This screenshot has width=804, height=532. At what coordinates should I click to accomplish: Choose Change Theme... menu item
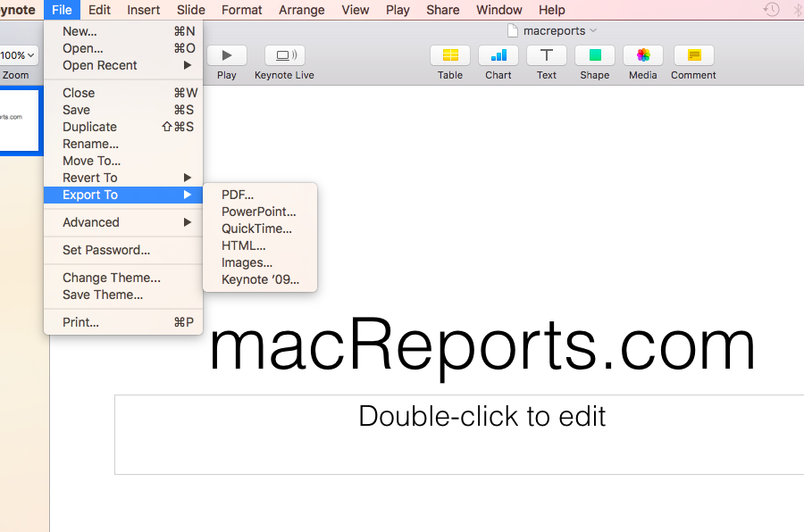pos(123,278)
